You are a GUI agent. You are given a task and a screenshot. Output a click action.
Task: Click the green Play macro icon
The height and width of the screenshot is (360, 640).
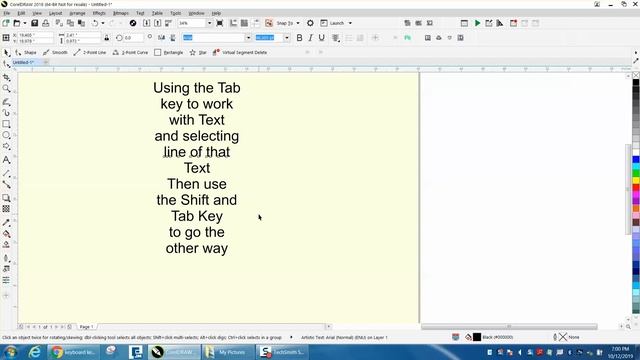pos(477,23)
